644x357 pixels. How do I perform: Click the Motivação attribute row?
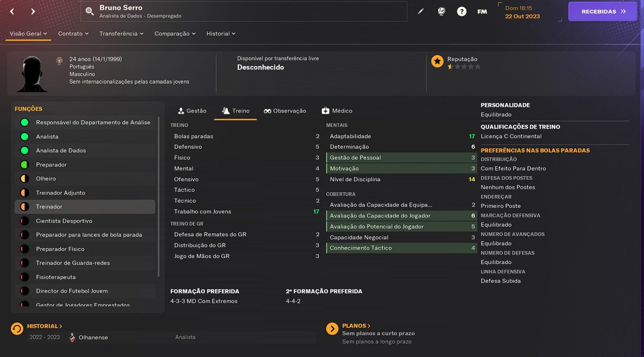(401, 168)
